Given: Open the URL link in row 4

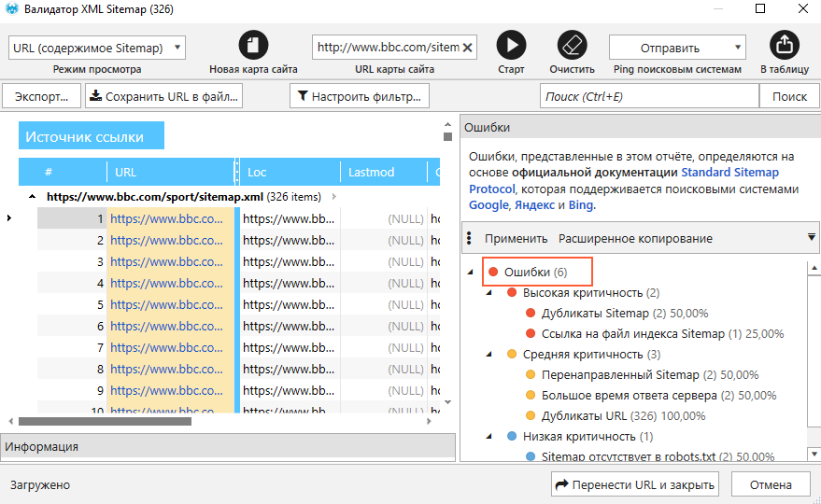Looking at the screenshot, I should (166, 283).
